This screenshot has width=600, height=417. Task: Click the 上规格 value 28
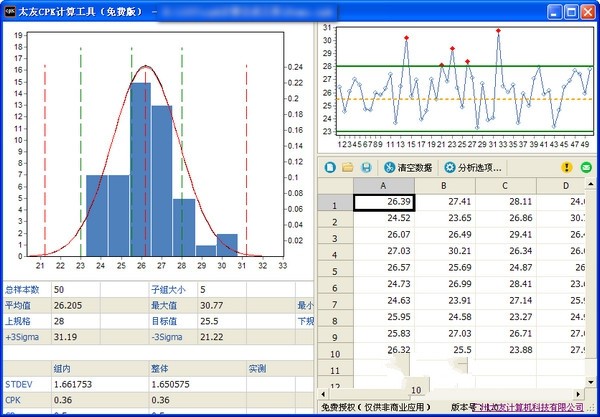pyautogui.click(x=59, y=321)
